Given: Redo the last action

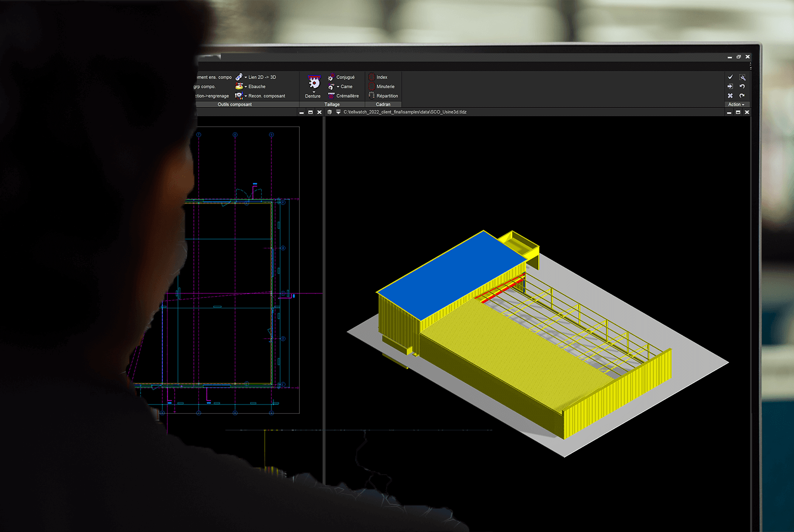Looking at the screenshot, I should coord(742,96).
